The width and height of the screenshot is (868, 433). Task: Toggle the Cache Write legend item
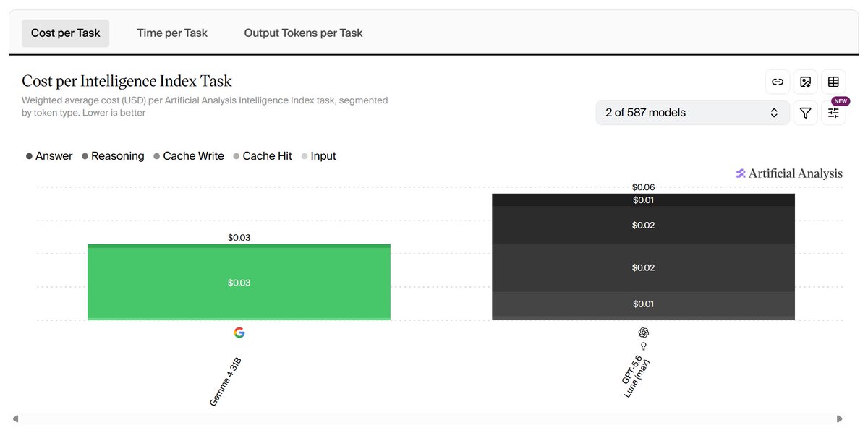(189, 156)
